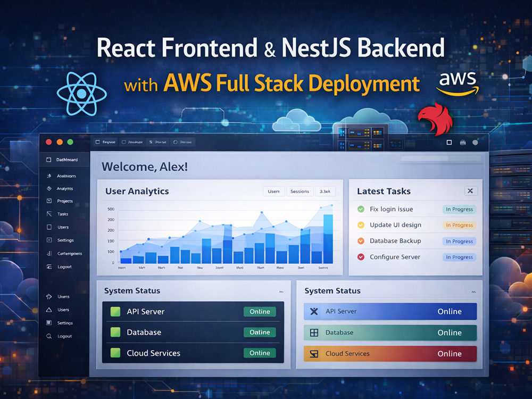The image size is (532, 399).
Task: Click the green status badge in the dark Database row
Action: tap(260, 332)
